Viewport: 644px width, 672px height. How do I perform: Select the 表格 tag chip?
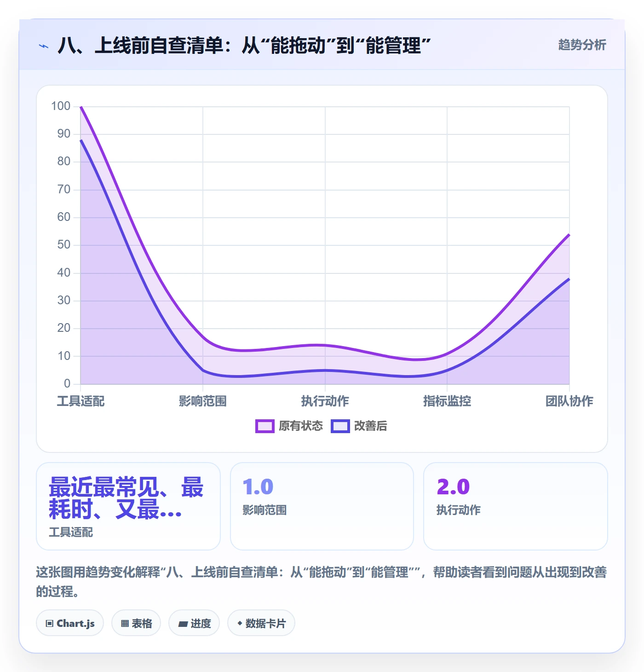pos(136,623)
